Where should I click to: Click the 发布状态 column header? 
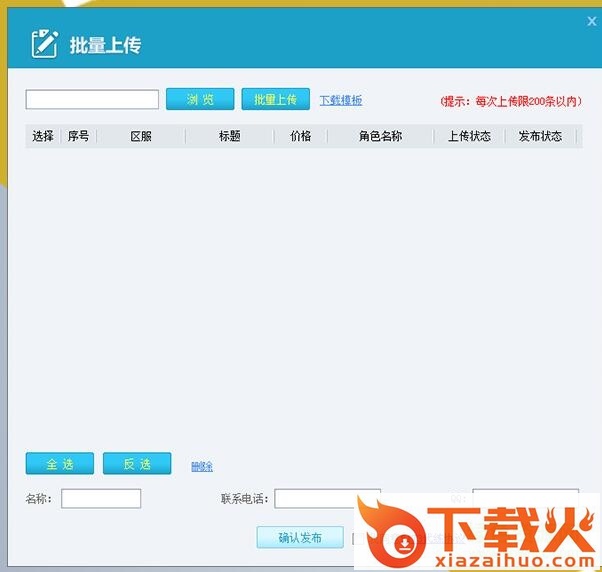(x=540, y=136)
